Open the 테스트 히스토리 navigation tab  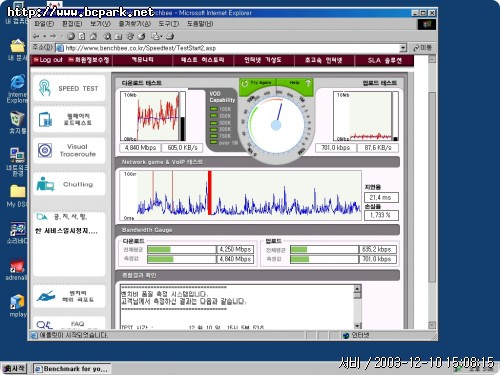click(x=203, y=60)
